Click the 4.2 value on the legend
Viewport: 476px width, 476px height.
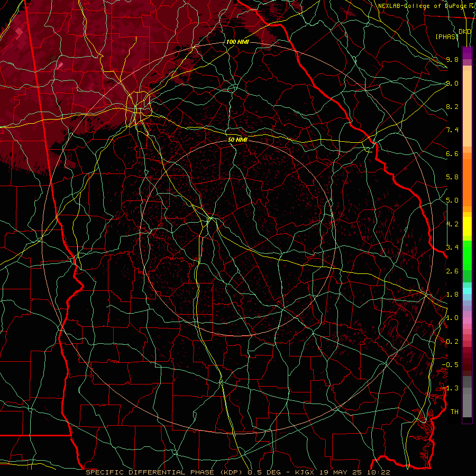click(x=452, y=224)
